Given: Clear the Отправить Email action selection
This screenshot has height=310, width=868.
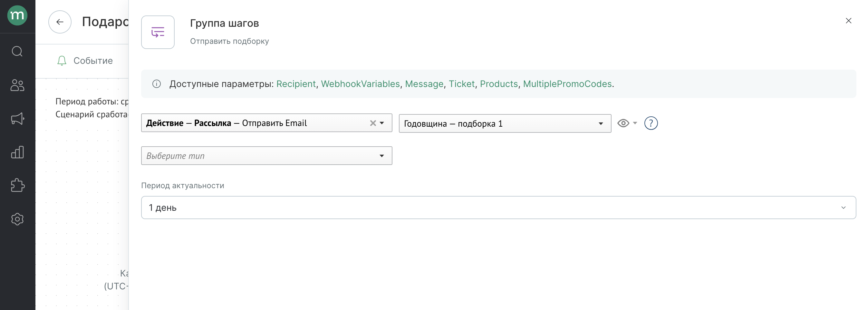Looking at the screenshot, I should (373, 123).
